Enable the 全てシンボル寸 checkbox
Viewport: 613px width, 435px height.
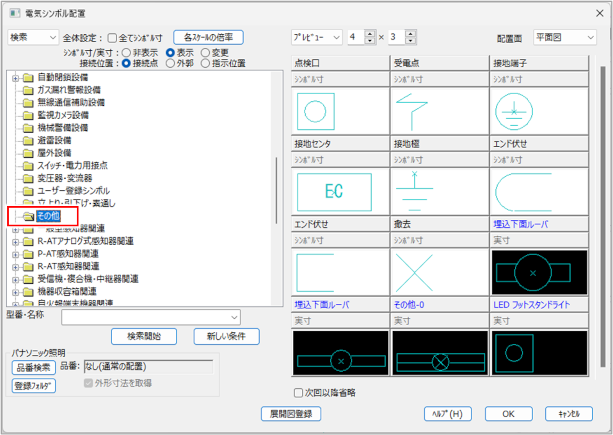coord(112,37)
